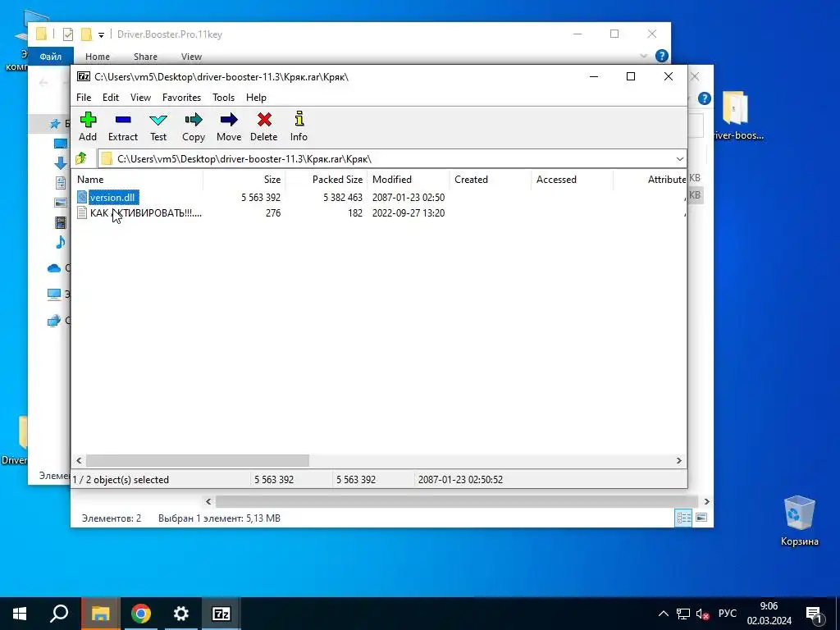Open the Windows Start menu
This screenshot has height=630, width=840.
coord(20,614)
